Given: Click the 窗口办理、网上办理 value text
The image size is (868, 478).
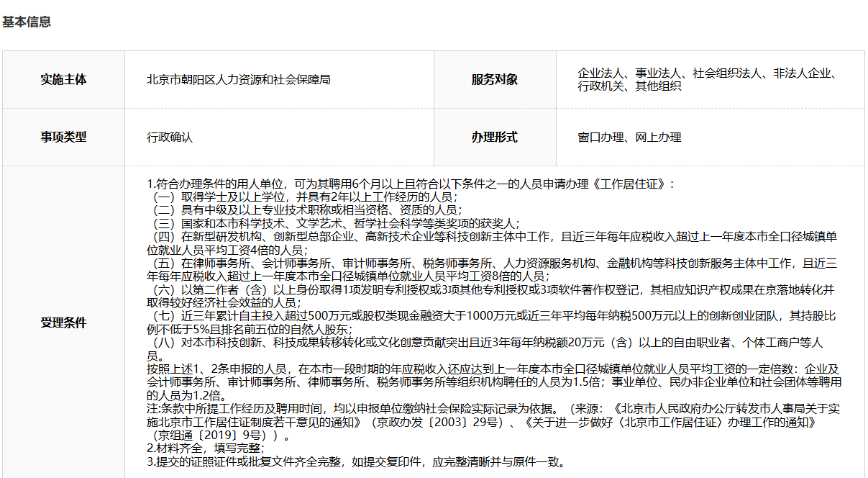Looking at the screenshot, I should (x=629, y=137).
